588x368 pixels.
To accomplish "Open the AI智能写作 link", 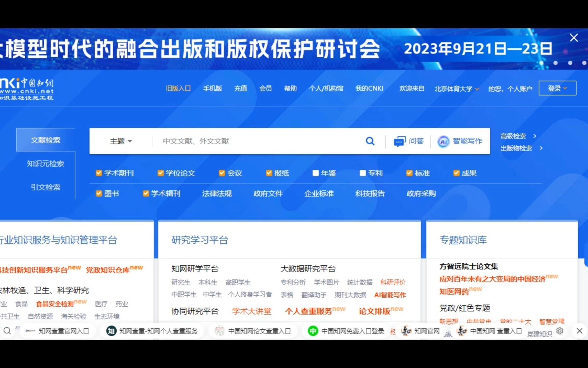I will [390, 295].
